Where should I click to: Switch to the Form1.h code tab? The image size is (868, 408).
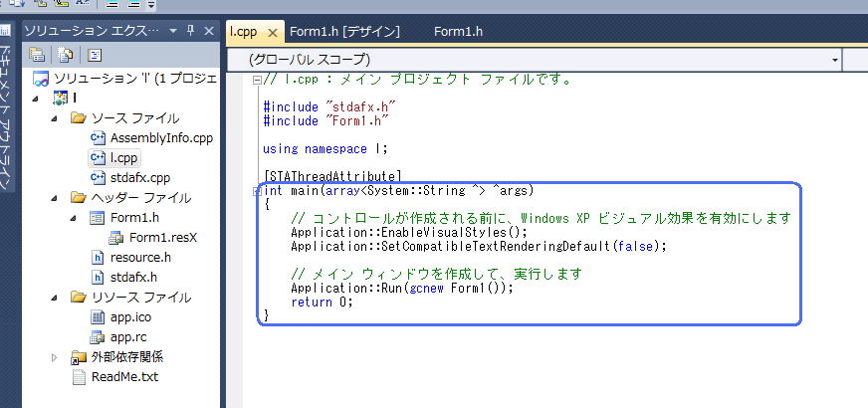458,32
